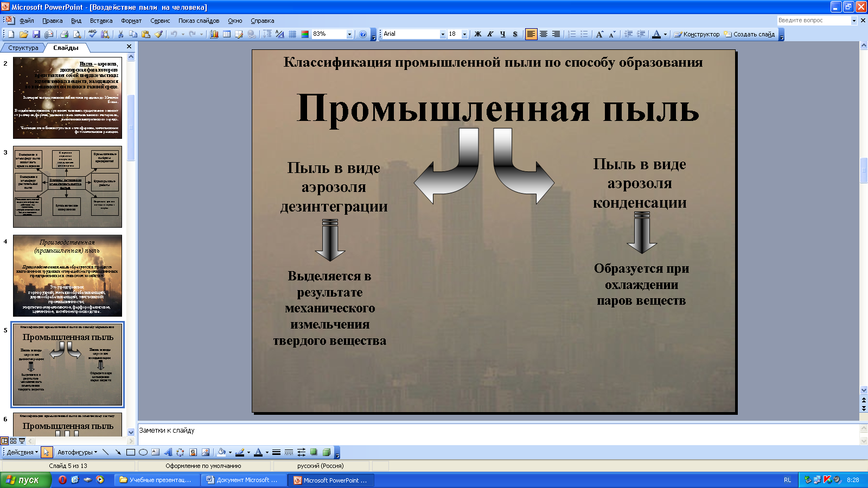
Task: Switch to the Структура tab
Action: (x=23, y=48)
